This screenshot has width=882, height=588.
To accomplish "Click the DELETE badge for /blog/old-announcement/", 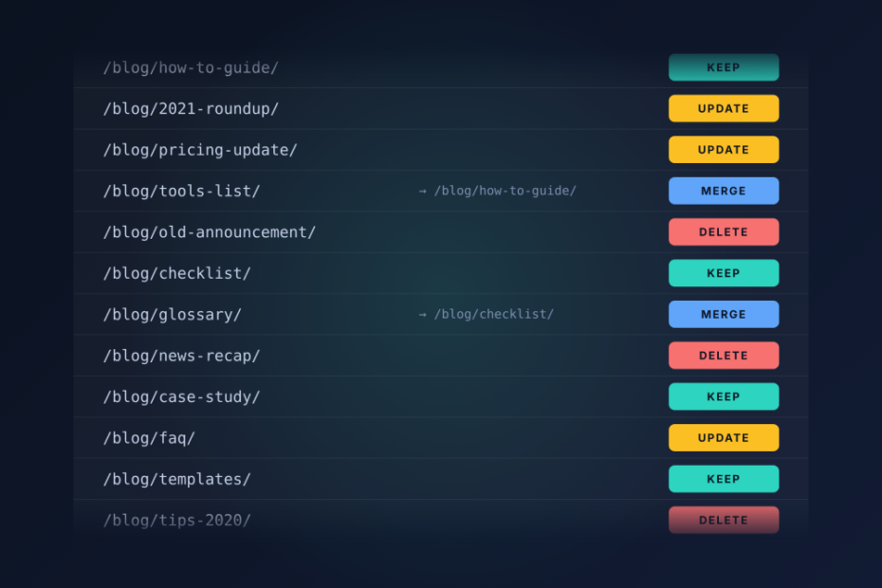I will coord(724,231).
